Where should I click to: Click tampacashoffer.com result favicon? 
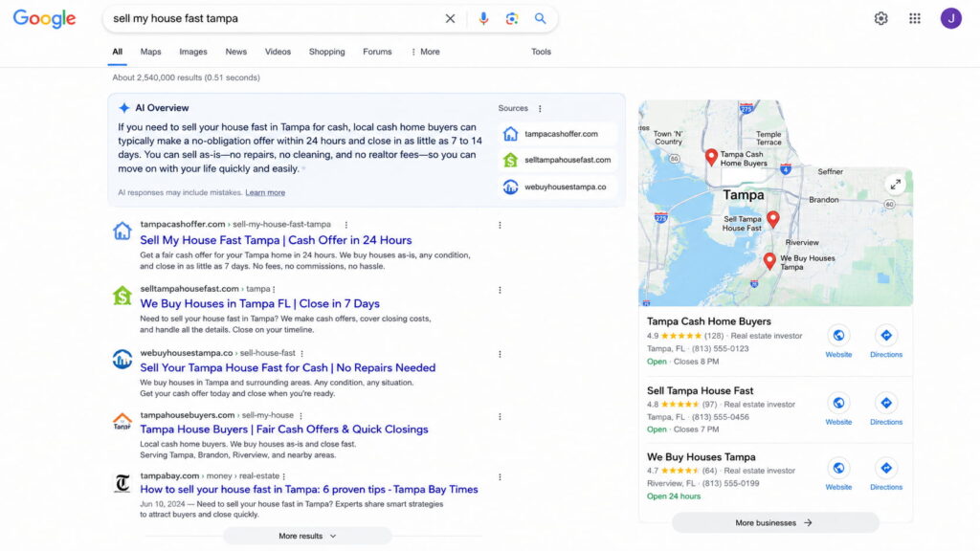[x=122, y=231]
